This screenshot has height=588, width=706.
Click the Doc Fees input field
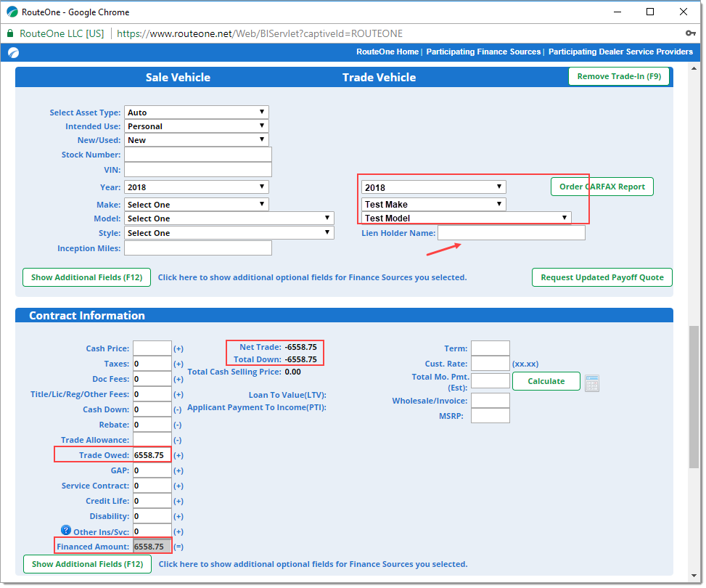pyautogui.click(x=152, y=379)
